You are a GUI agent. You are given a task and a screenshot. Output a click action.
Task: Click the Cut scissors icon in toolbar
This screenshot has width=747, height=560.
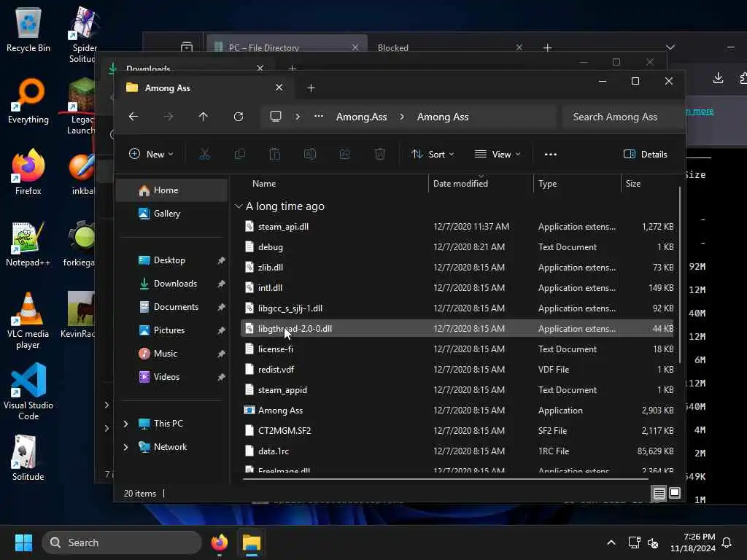[204, 155]
